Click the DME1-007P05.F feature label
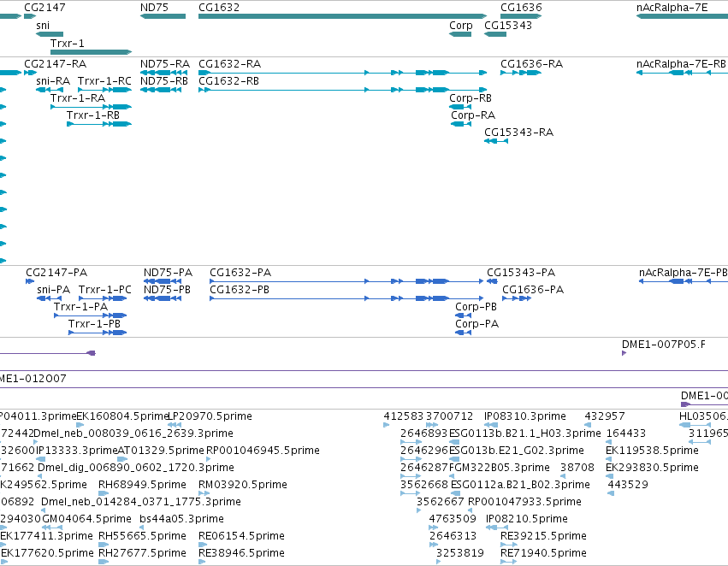The width and height of the screenshot is (728, 566). 664,345
